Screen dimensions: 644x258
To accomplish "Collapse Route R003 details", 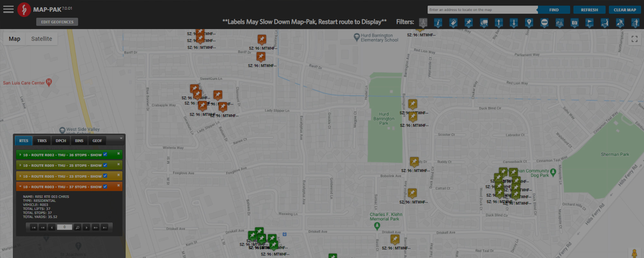I will click(x=20, y=187).
